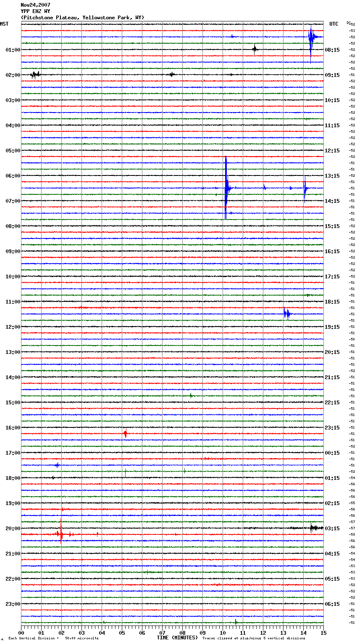Click the 15:00 MST time label
The height and width of the screenshot is (644, 357).
click(13, 403)
